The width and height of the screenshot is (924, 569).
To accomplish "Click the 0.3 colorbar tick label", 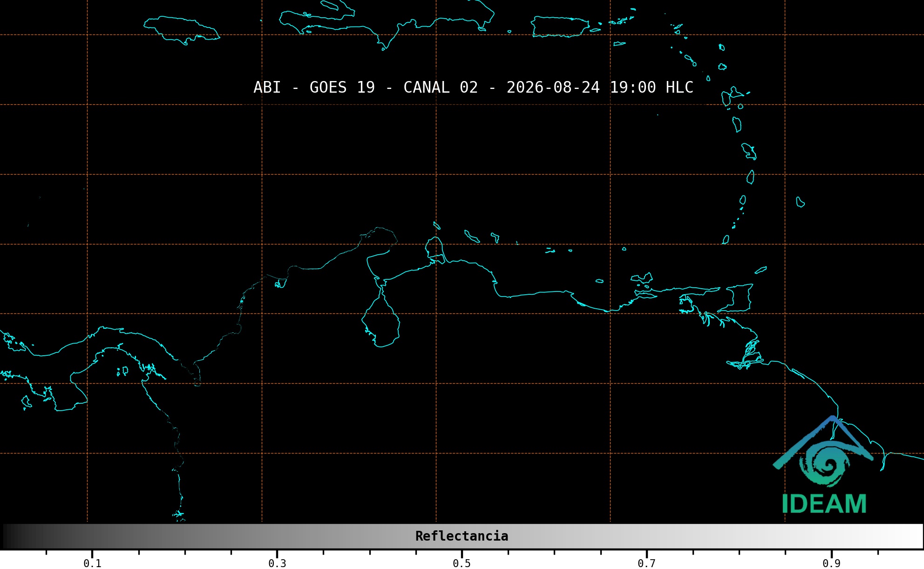I will (x=277, y=563).
